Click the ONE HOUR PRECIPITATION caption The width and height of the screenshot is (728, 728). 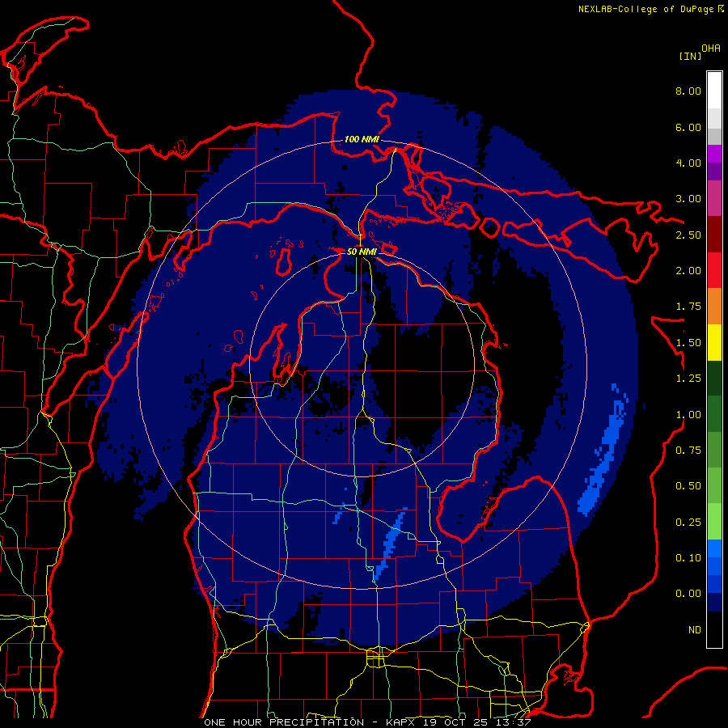click(x=284, y=722)
